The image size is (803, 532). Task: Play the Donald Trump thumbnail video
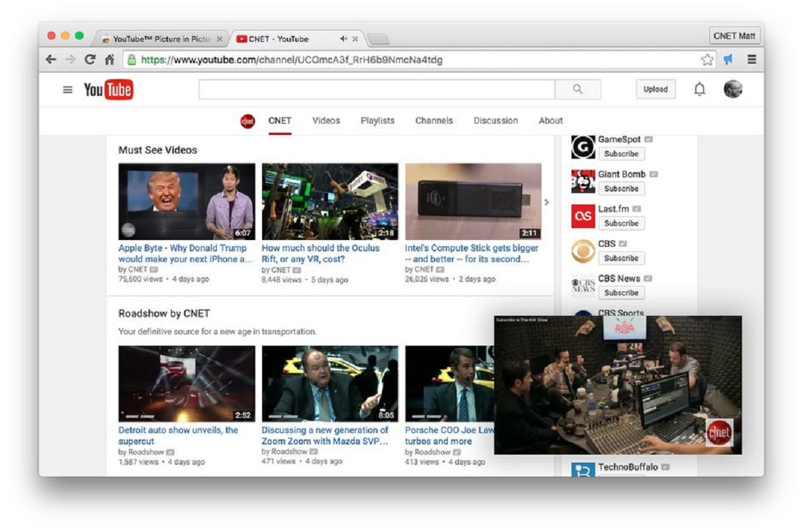[187, 201]
